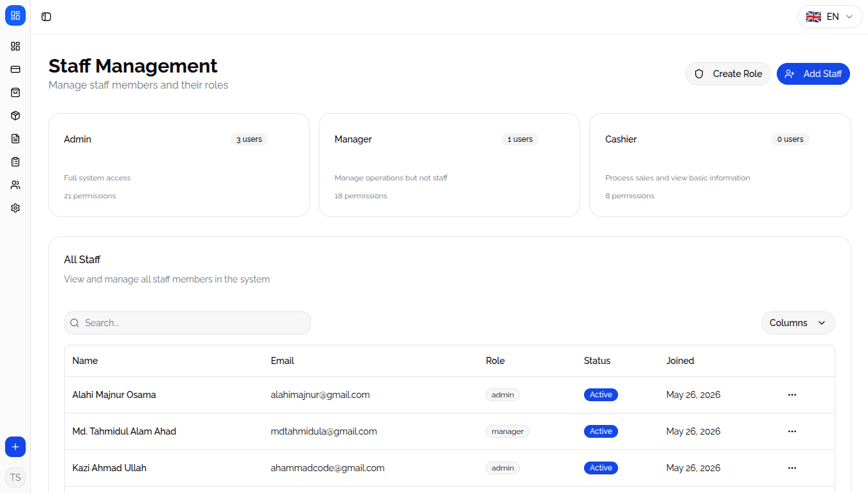Open the document sidebar icon

point(15,139)
